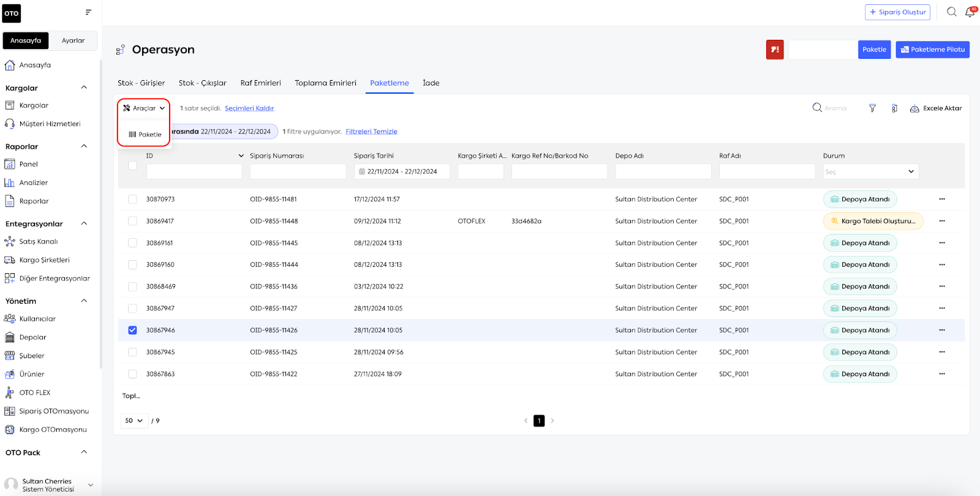Open row actions for order 30870973
Screen dimensions: 980x496
[942, 199]
